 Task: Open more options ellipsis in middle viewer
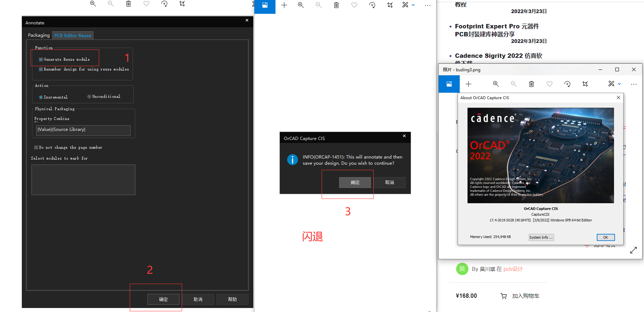coord(428,5)
